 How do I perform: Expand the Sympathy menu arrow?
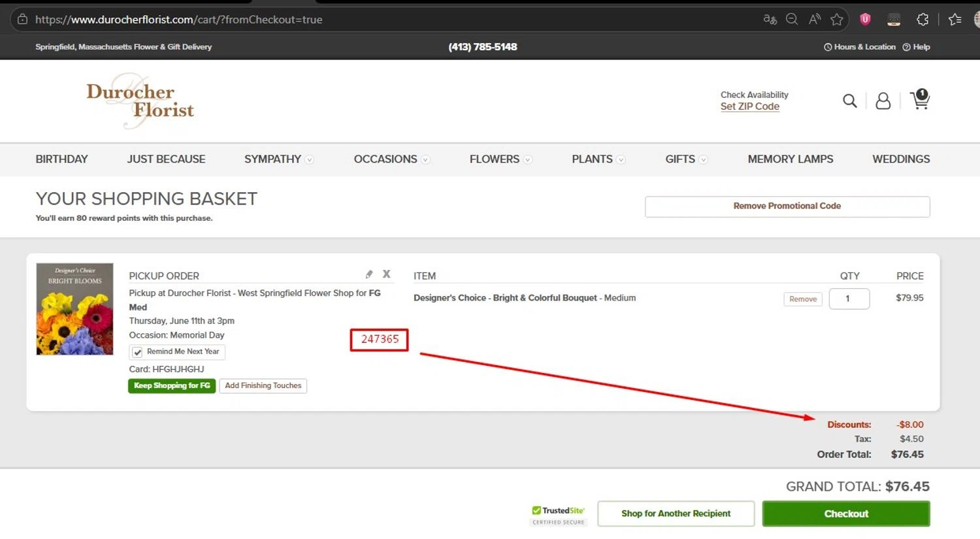pos(309,159)
